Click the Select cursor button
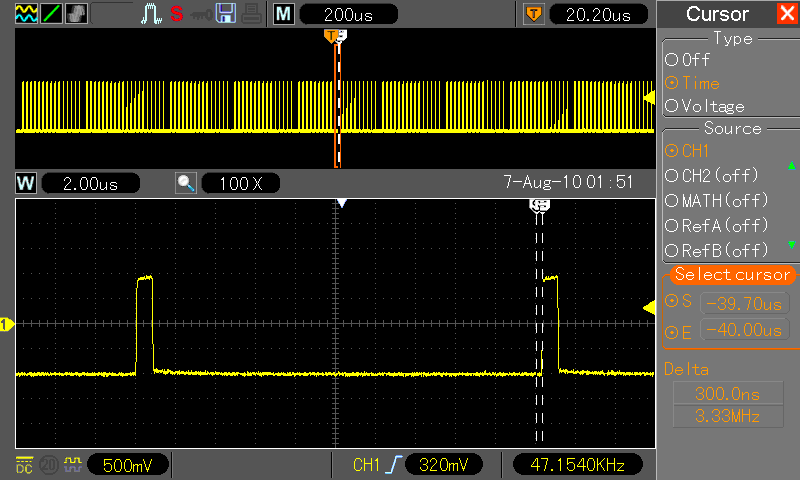800x480 pixels. (732, 275)
